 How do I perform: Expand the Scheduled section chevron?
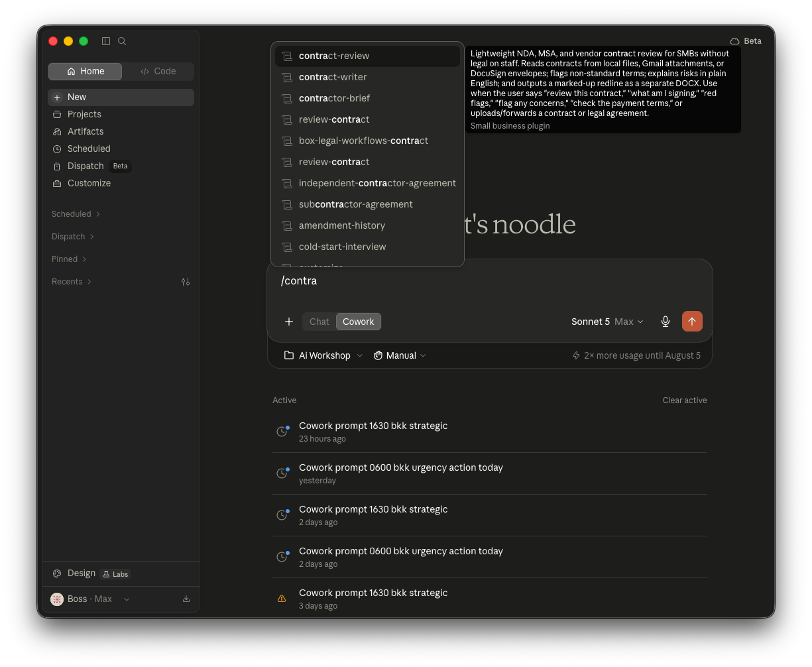98,214
